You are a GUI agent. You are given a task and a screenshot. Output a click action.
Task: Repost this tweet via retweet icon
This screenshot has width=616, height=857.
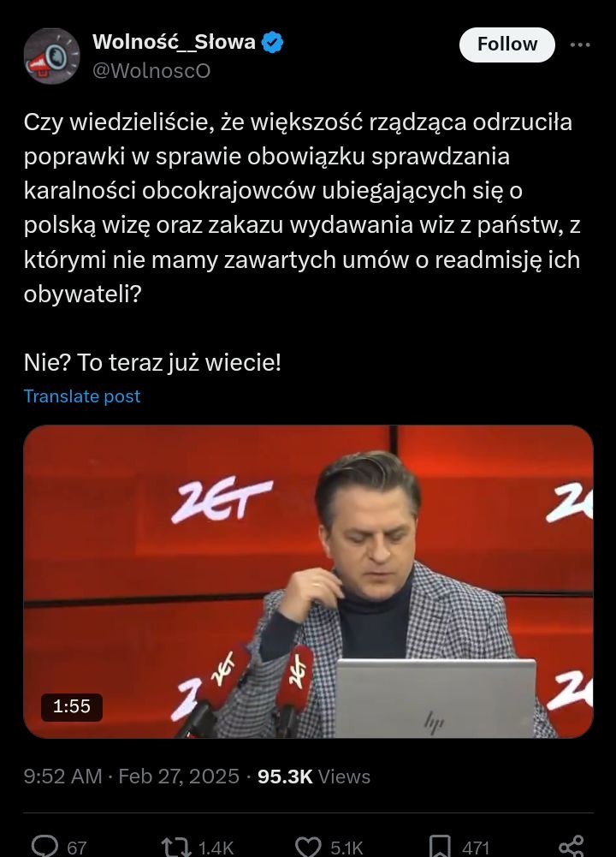click(176, 847)
